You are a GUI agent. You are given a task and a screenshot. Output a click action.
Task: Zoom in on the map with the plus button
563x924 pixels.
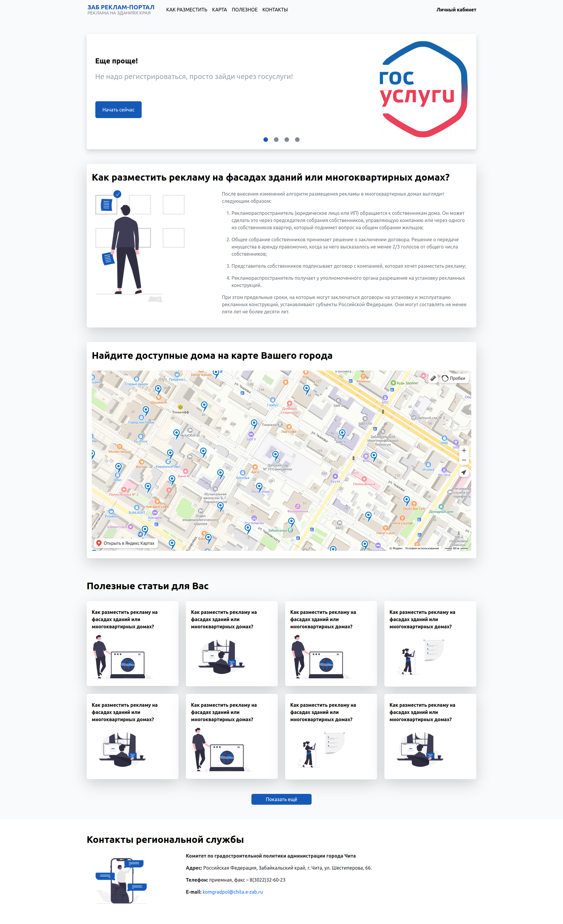[464, 450]
